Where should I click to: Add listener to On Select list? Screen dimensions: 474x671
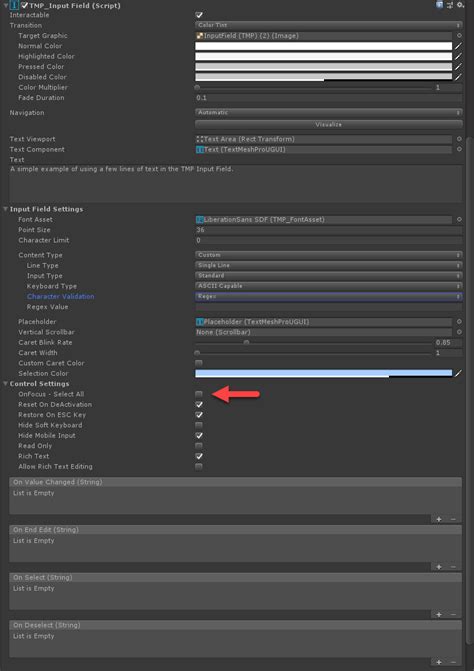[439, 615]
